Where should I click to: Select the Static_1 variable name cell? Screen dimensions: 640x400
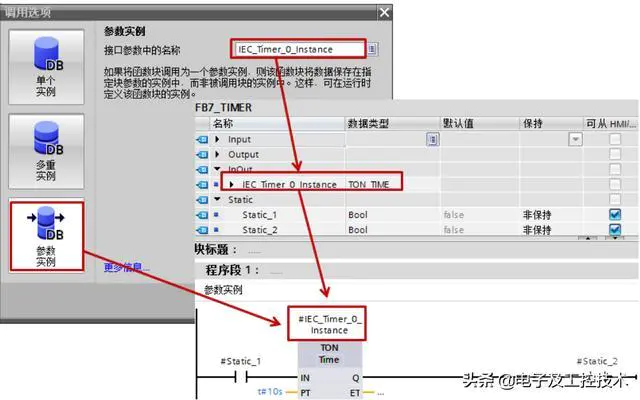click(260, 215)
